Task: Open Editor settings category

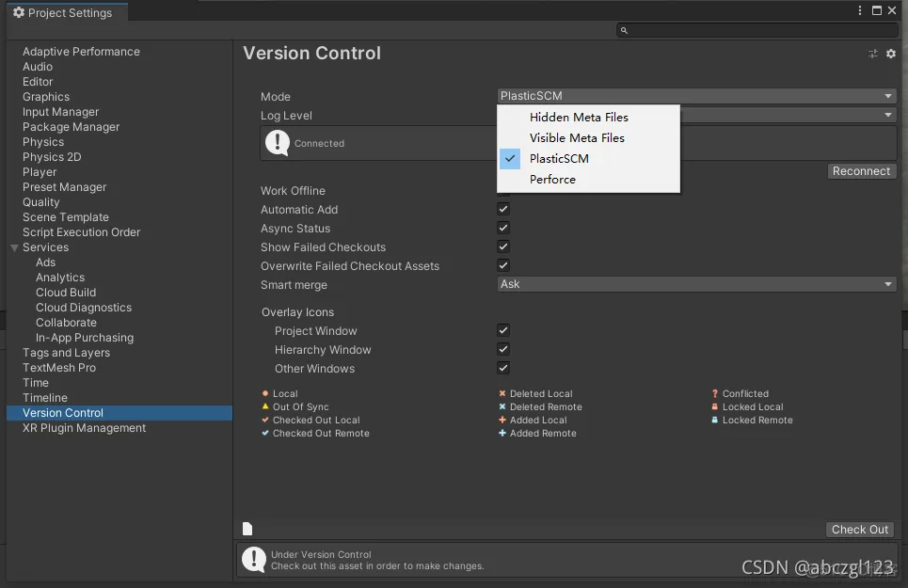Action: pos(38,82)
